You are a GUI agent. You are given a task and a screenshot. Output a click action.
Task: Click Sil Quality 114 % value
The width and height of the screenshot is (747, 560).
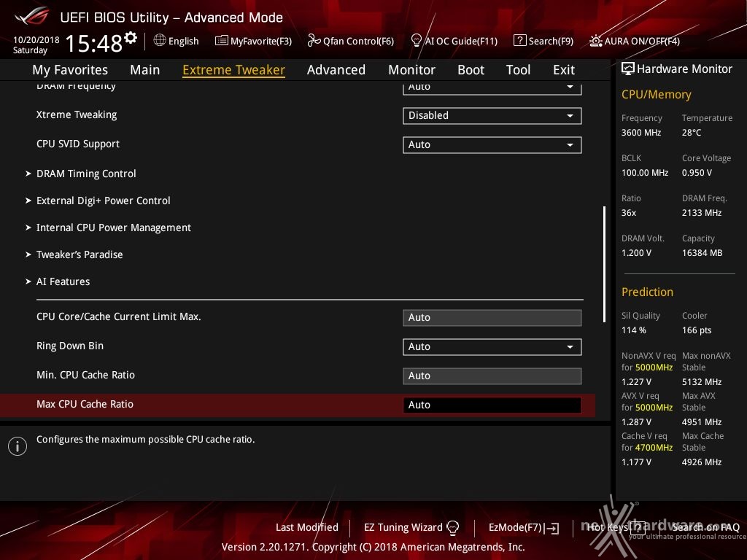pyautogui.click(x=634, y=330)
